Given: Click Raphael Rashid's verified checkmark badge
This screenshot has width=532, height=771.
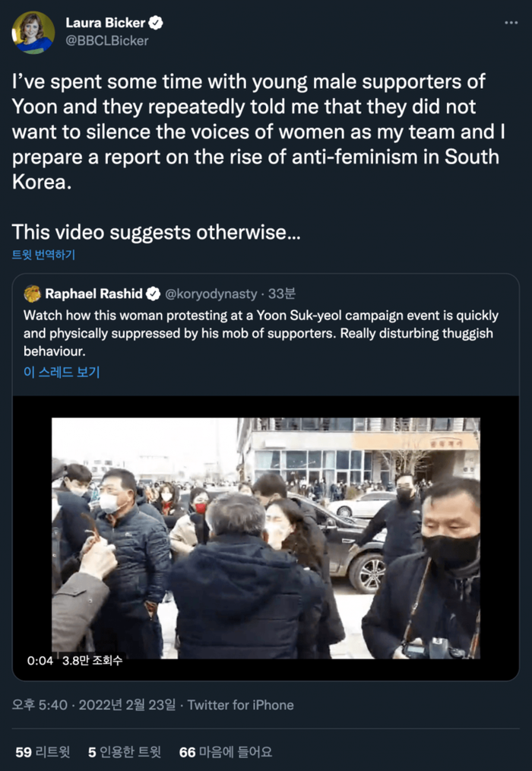Looking at the screenshot, I should pyautogui.click(x=154, y=294).
